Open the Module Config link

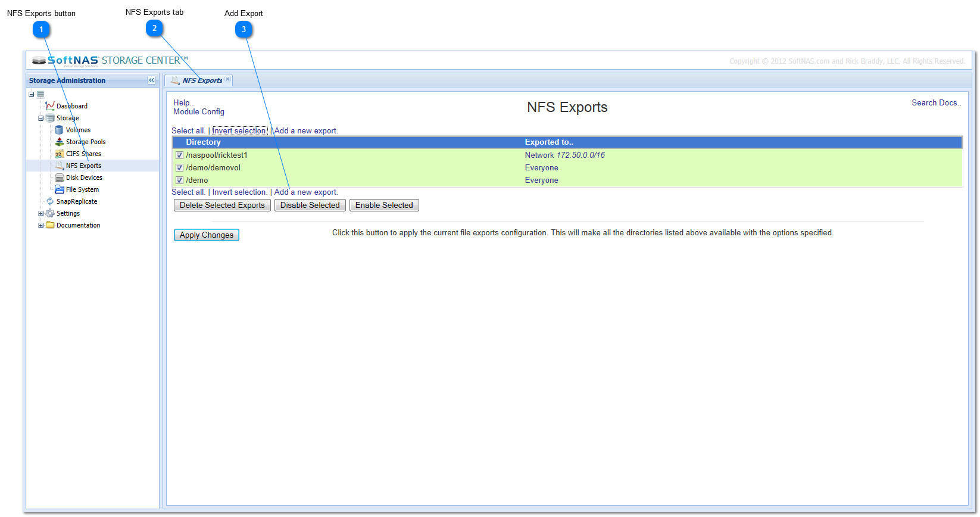[x=199, y=111]
